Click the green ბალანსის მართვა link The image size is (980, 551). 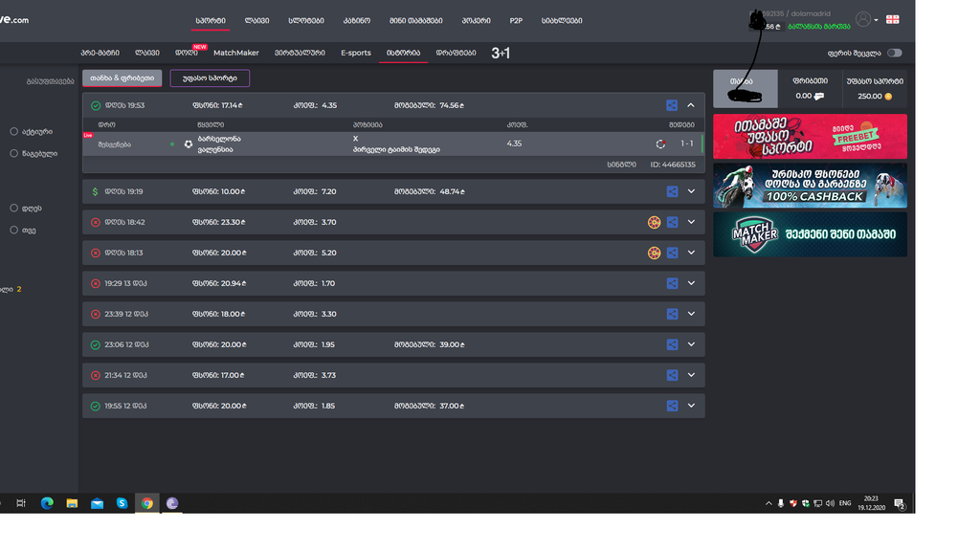pos(819,27)
